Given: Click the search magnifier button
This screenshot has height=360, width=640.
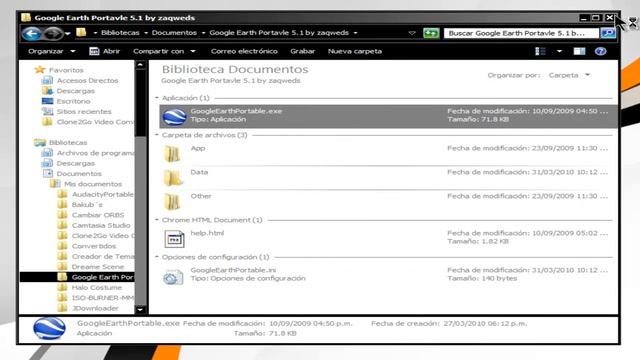Looking at the screenshot, I should coord(608,33).
